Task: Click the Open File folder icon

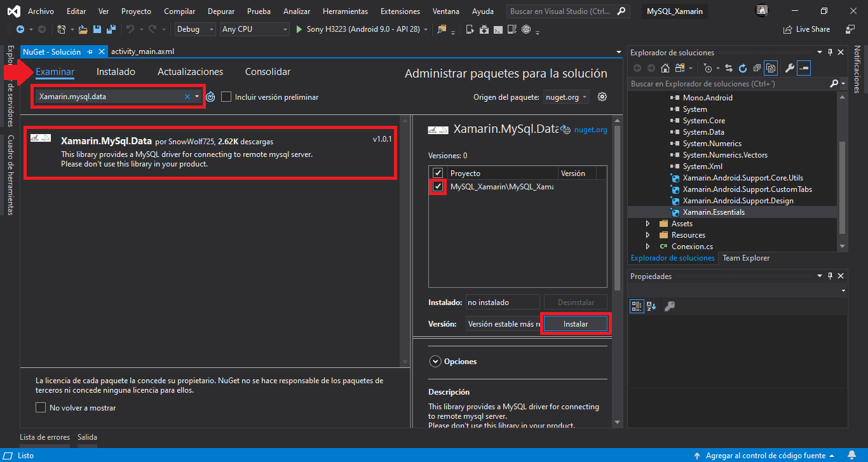Action: (x=83, y=29)
